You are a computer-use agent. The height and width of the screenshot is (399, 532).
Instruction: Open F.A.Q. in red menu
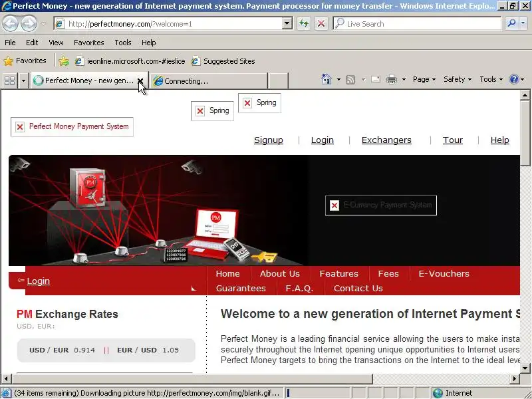299,288
